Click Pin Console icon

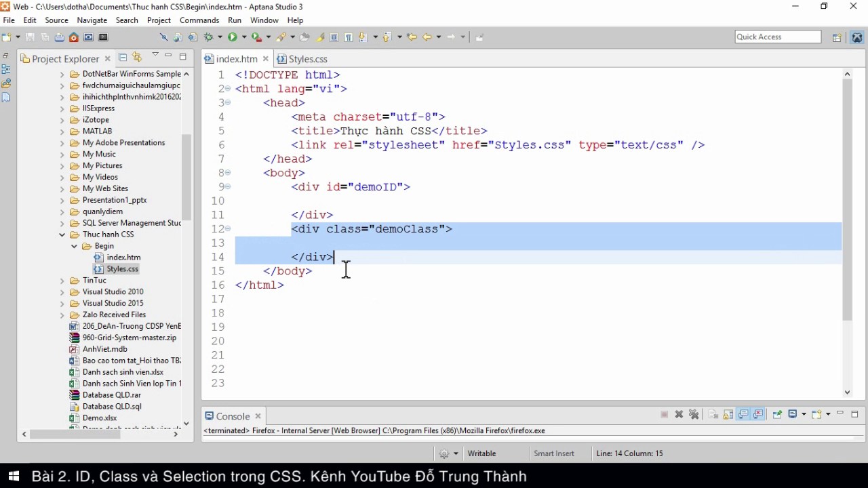point(777,415)
